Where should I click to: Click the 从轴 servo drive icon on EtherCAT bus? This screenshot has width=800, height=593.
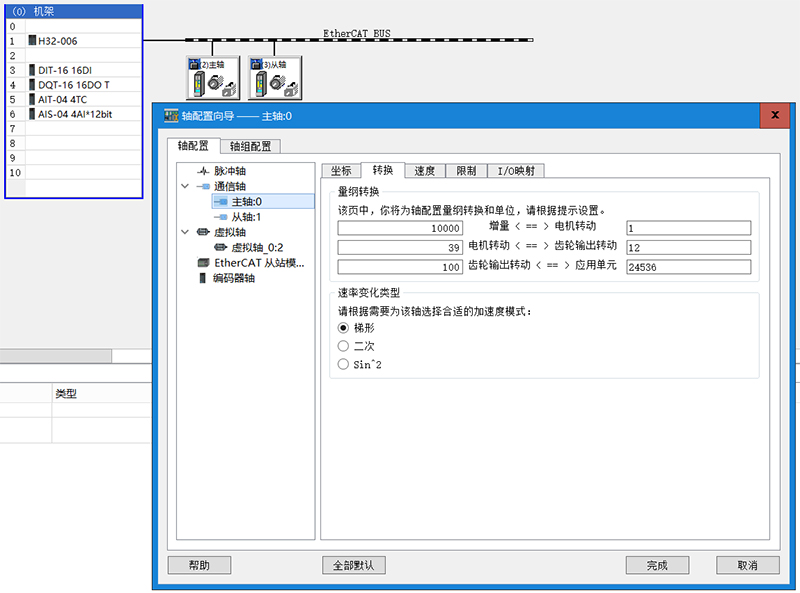tap(274, 77)
